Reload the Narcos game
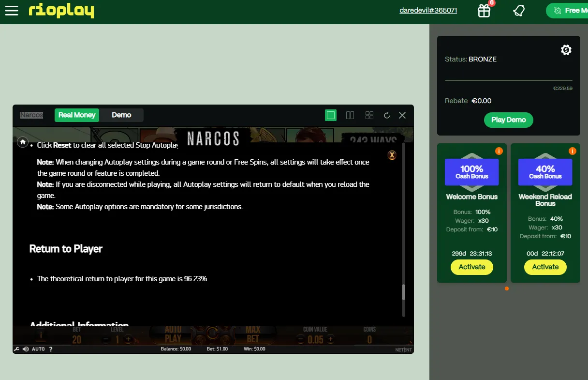Image resolution: width=588 pixels, height=380 pixels. tap(387, 115)
